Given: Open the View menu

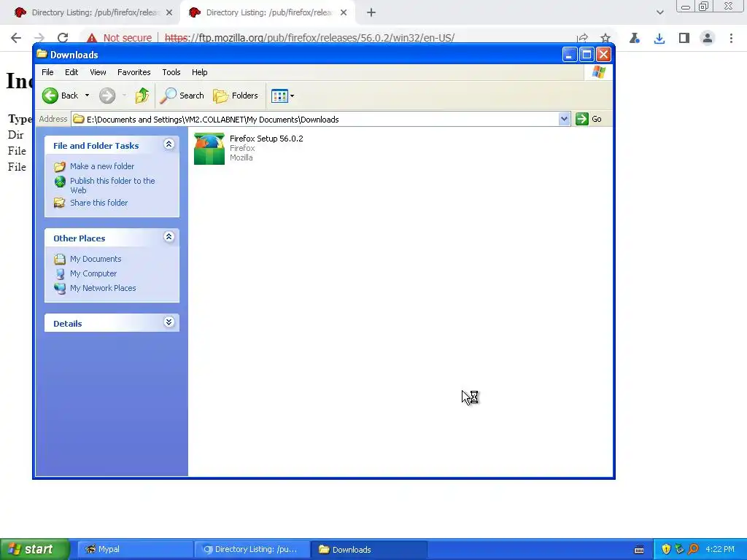Looking at the screenshot, I should 98,72.
